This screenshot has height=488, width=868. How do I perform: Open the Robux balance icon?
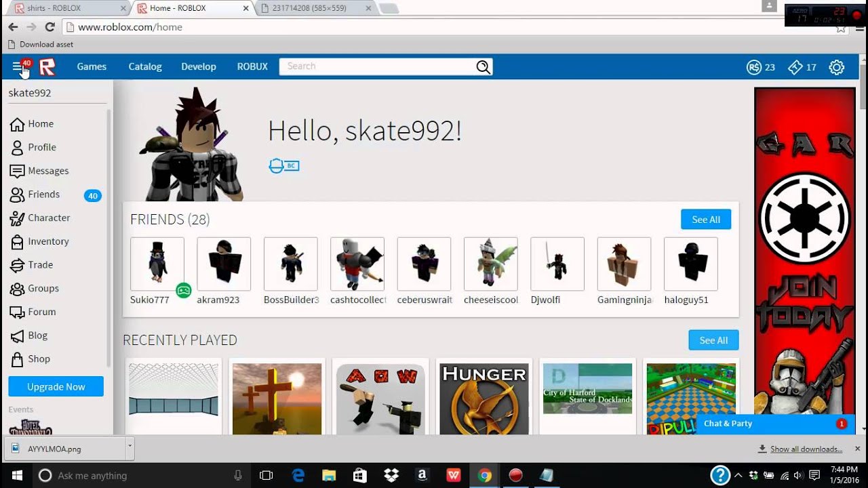[753, 67]
